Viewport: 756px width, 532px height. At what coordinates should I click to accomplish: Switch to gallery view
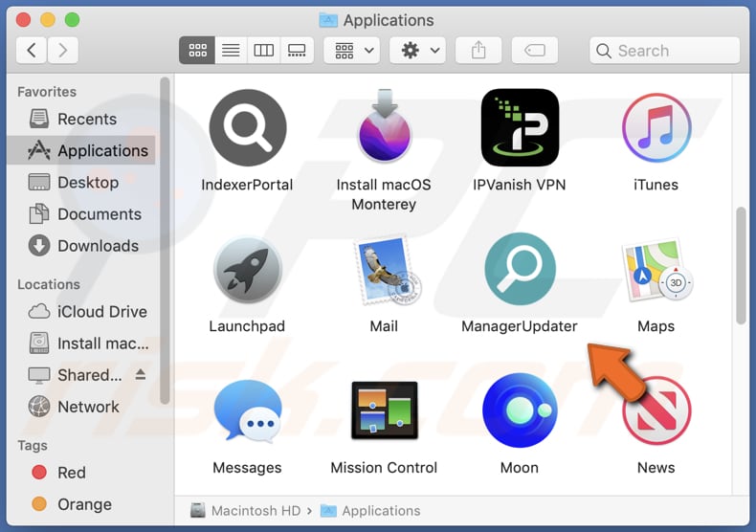coord(297,50)
